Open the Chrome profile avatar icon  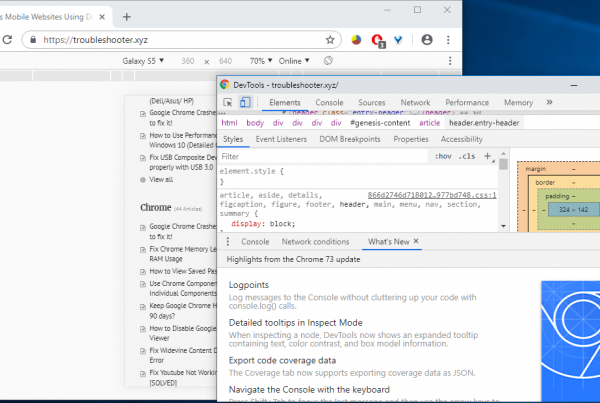pyautogui.click(x=427, y=40)
